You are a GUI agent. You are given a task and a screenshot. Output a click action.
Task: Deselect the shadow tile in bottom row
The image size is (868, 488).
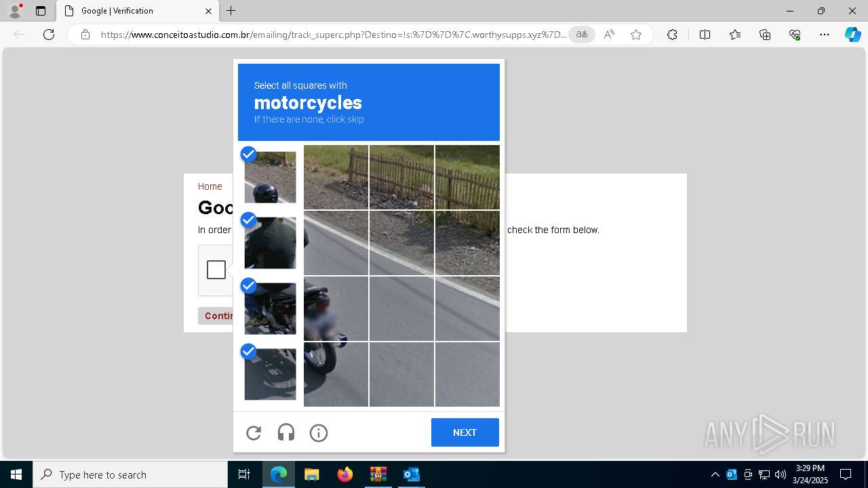tap(270, 374)
